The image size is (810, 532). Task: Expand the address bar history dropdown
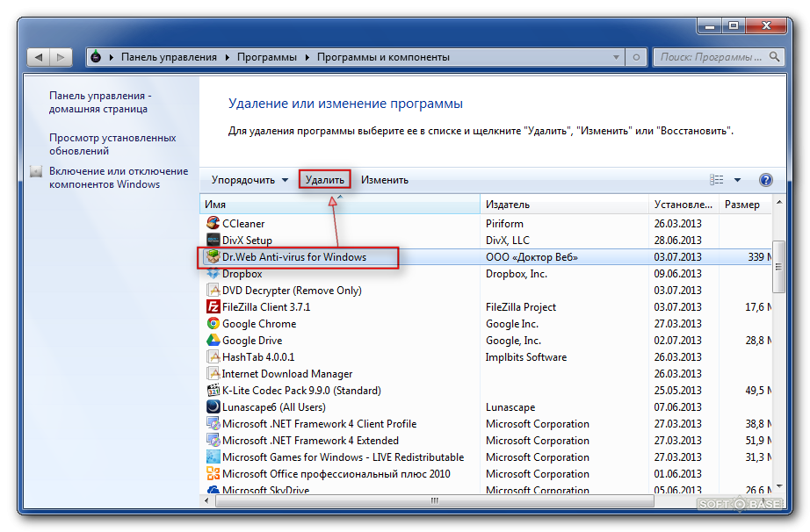coord(616,57)
